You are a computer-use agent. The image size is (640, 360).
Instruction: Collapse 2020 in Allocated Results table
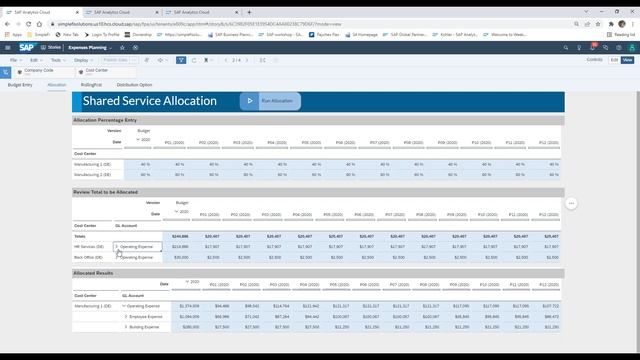187,282
